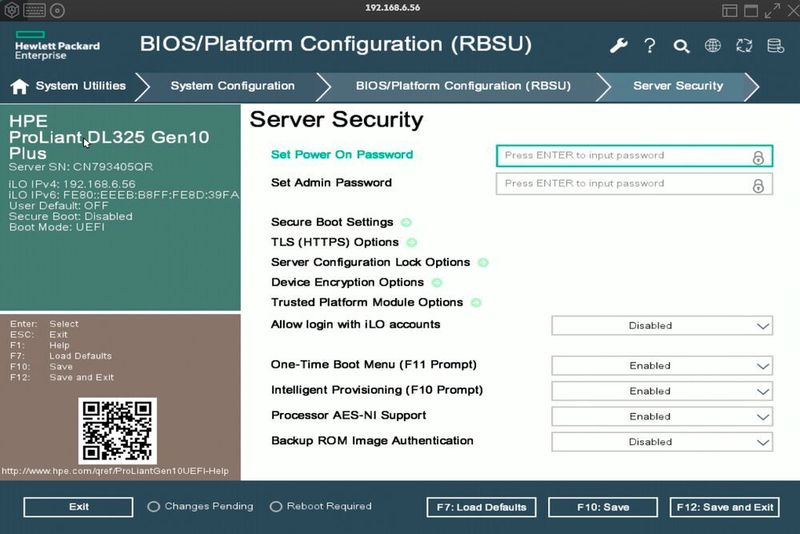
Task: Click F10: Save button
Action: click(x=603, y=507)
